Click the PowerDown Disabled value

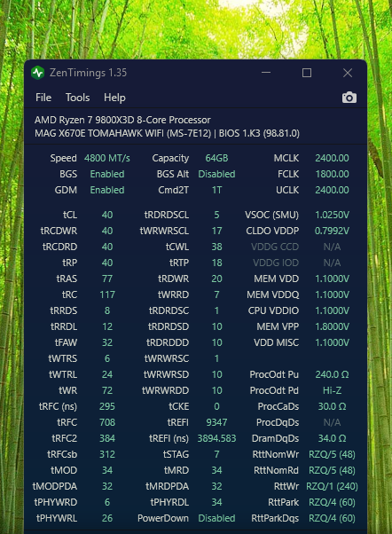pyautogui.click(x=216, y=518)
